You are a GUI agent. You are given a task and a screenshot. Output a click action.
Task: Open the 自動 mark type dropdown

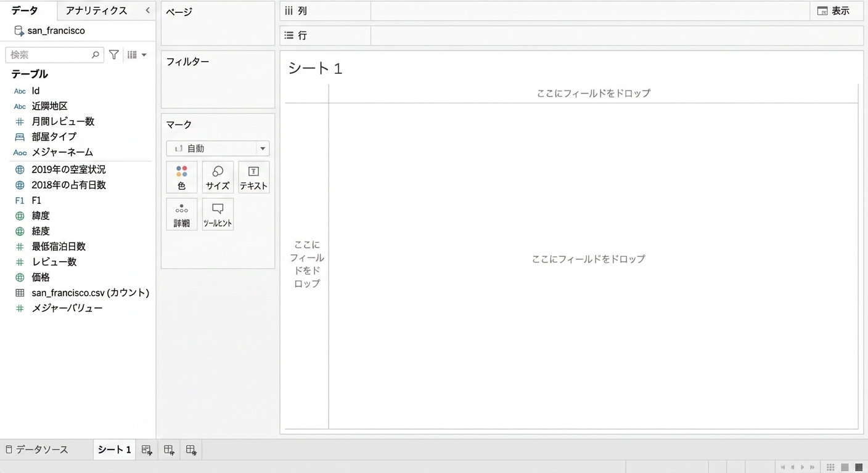tap(218, 148)
